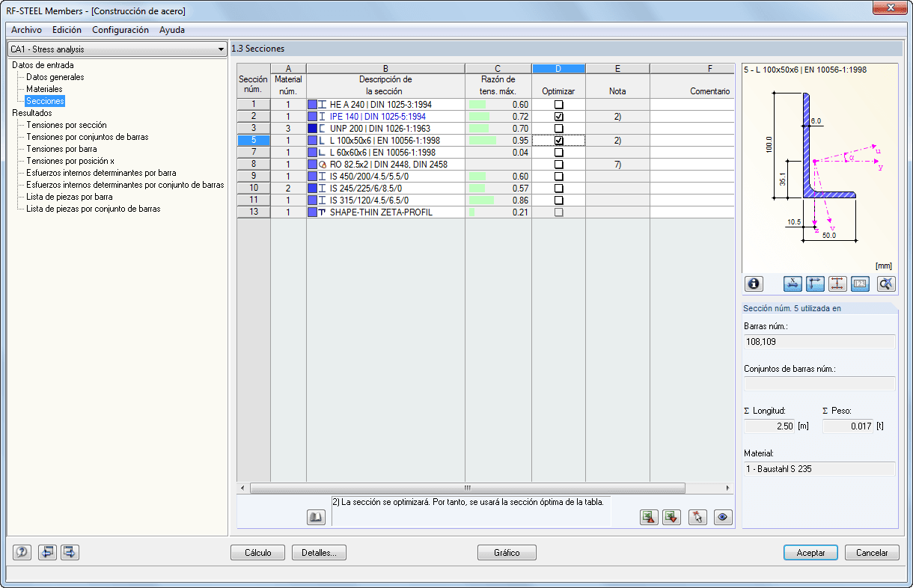Click the column D header
This screenshot has height=588, width=913.
[x=558, y=69]
